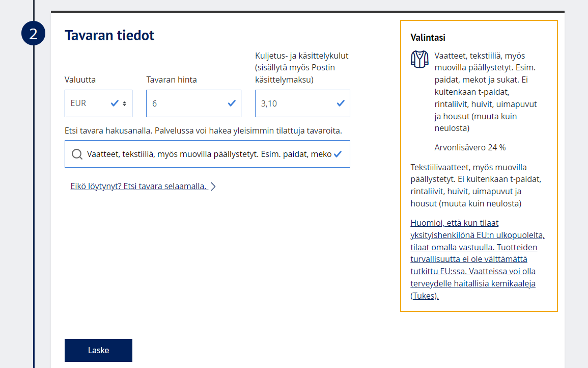Viewport: 588px width, 368px height.
Task: Click the Valintasi panel heading
Action: 428,38
